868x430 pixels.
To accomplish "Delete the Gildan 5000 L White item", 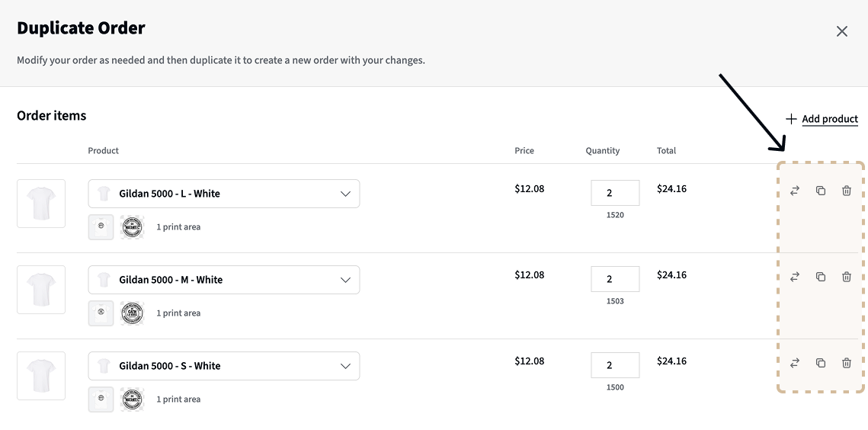I will pos(847,191).
